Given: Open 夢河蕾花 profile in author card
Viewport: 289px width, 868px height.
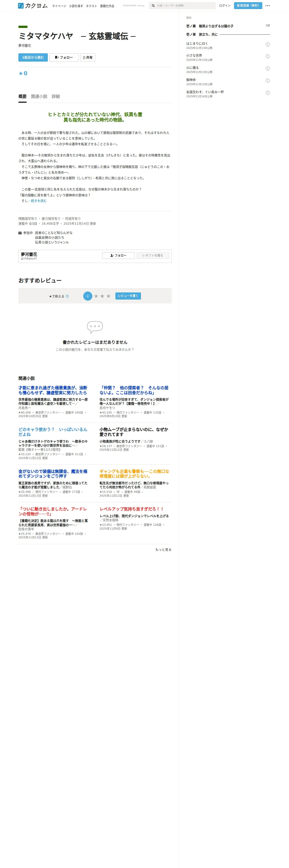Looking at the screenshot, I should 29,255.
